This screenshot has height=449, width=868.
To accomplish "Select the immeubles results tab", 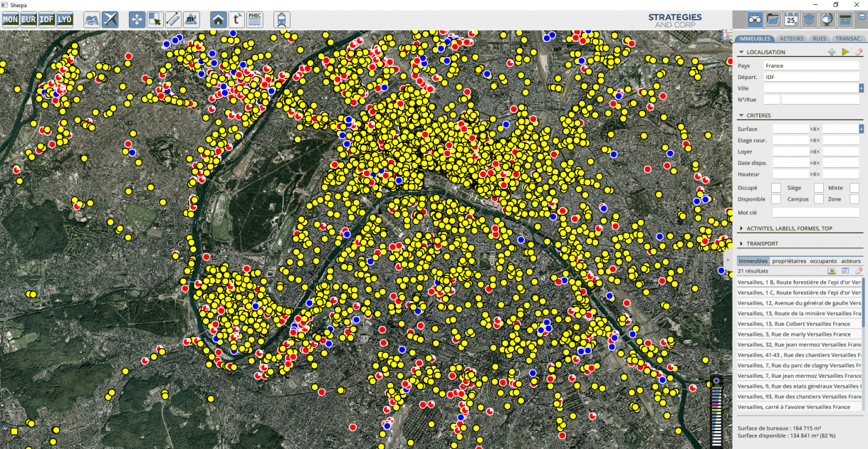I will 753,261.
